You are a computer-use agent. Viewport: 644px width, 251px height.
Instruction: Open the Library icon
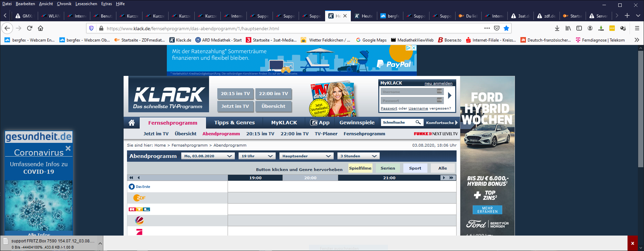[x=568, y=28]
